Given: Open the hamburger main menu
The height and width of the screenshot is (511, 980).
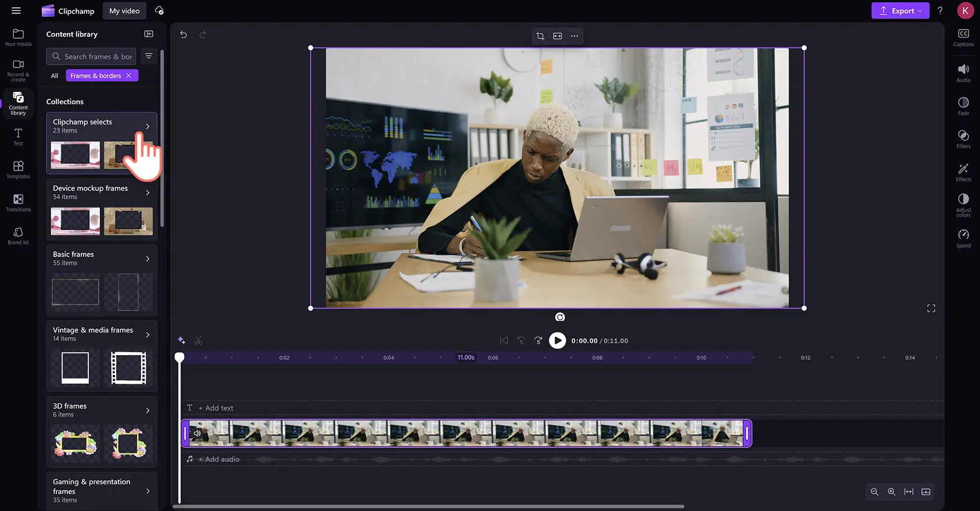Looking at the screenshot, I should pos(16,10).
